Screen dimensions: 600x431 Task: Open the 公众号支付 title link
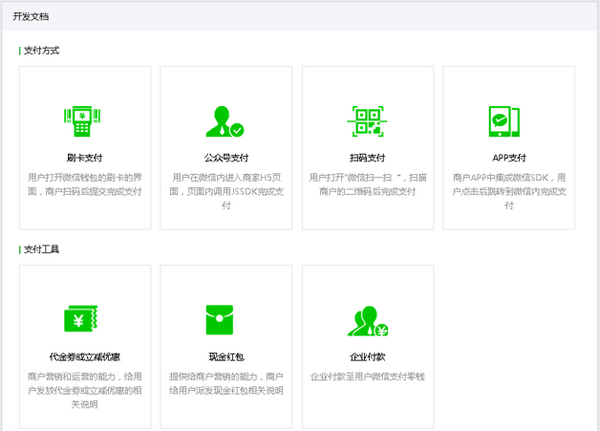point(225,158)
